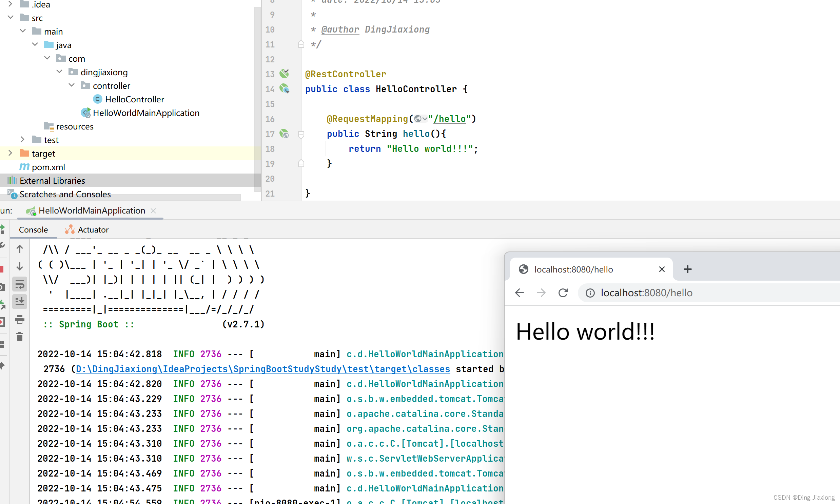Image resolution: width=840 pixels, height=504 pixels.
Task: Clear console with the trash icon
Action: point(20,337)
